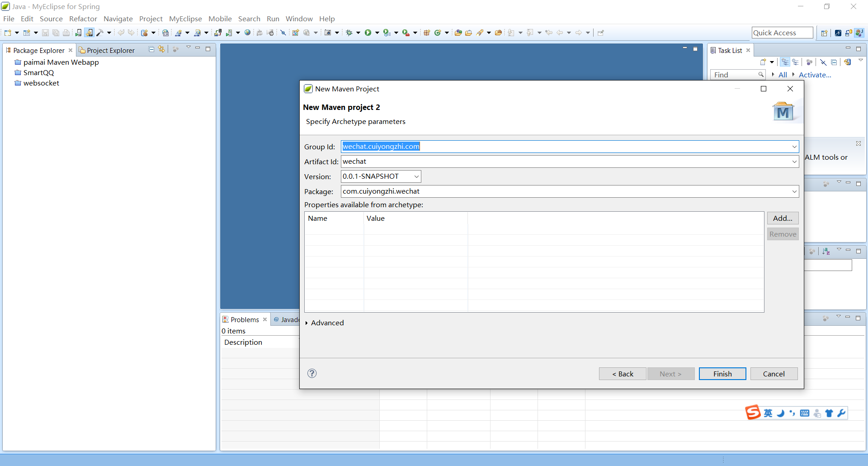Viewport: 868px width, 466px height.
Task: Click the Open Perspective icon
Action: (824, 33)
